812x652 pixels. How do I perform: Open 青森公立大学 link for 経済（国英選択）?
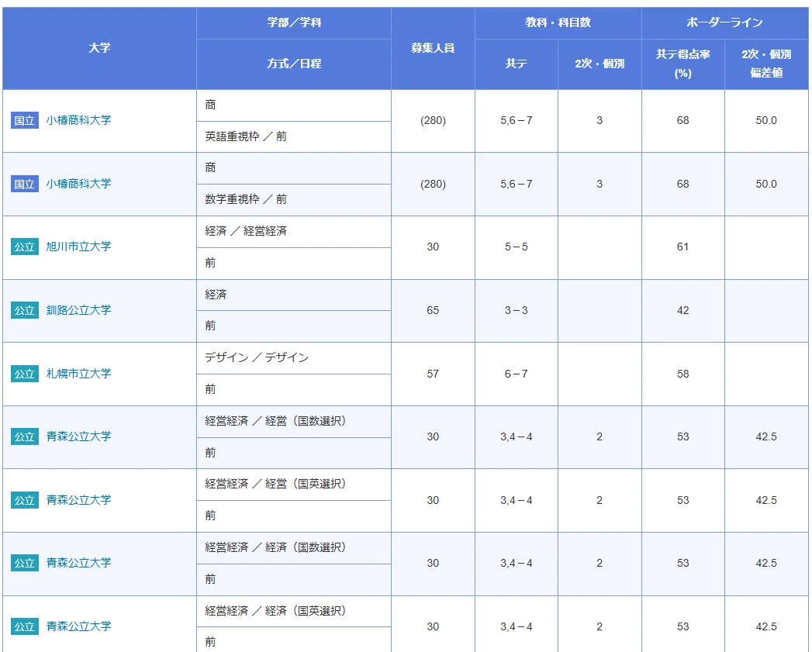click(78, 626)
